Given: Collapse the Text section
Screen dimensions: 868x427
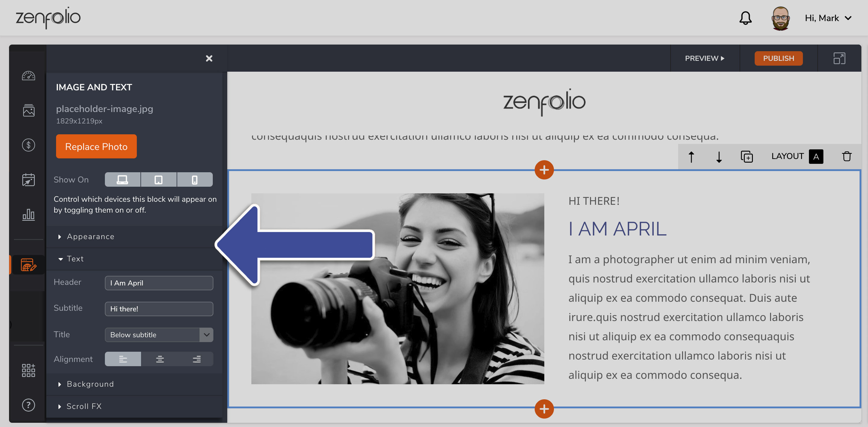Looking at the screenshot, I should click(75, 259).
